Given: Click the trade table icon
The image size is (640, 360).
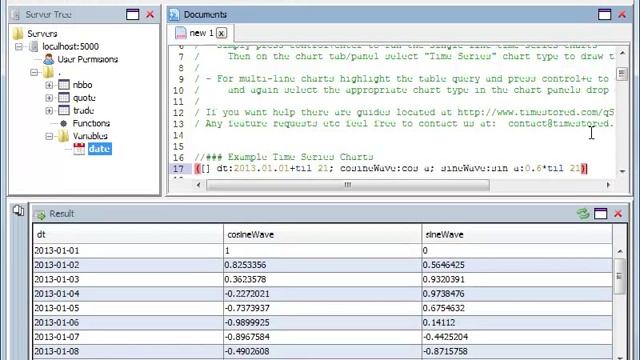Looking at the screenshot, I should point(64,110).
